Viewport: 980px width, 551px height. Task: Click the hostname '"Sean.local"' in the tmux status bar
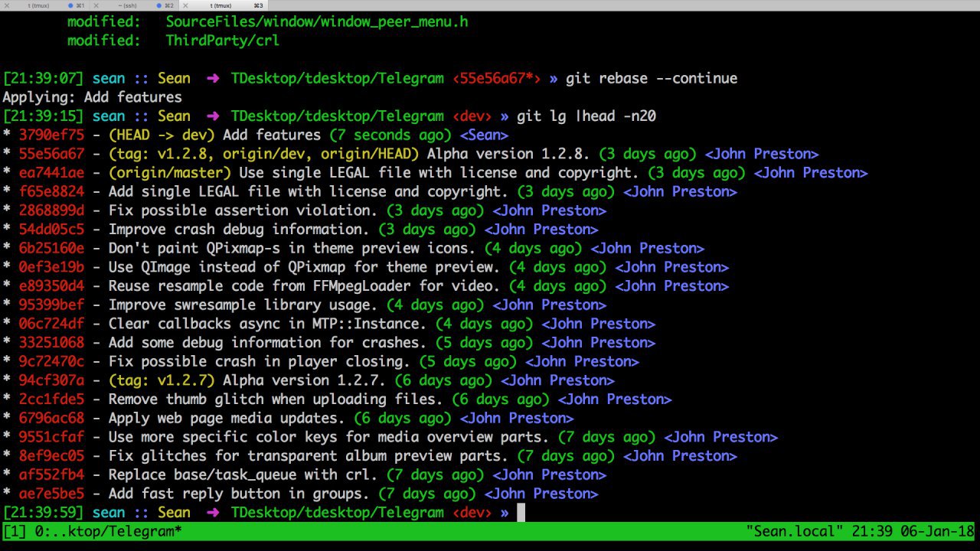tap(795, 531)
